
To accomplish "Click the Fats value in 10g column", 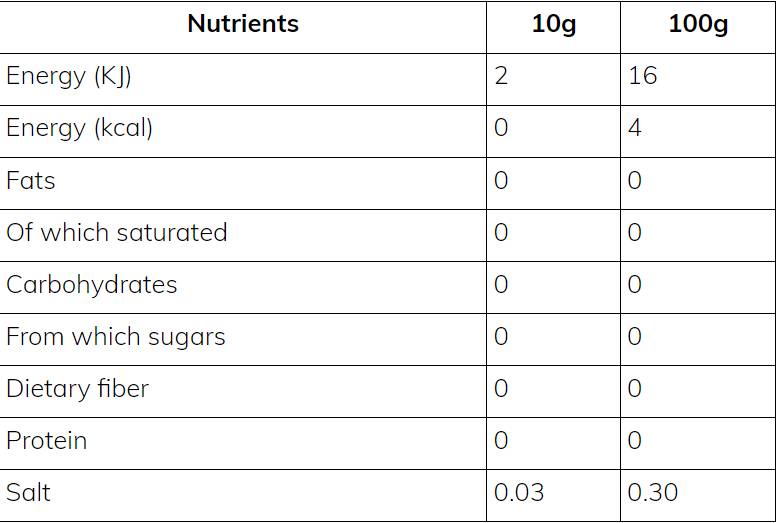I will coord(501,181).
